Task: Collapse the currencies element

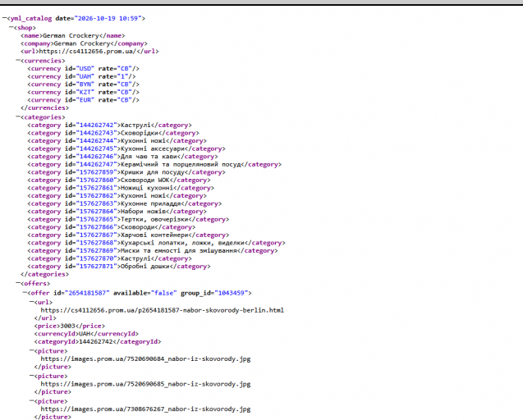Action: 18,60
